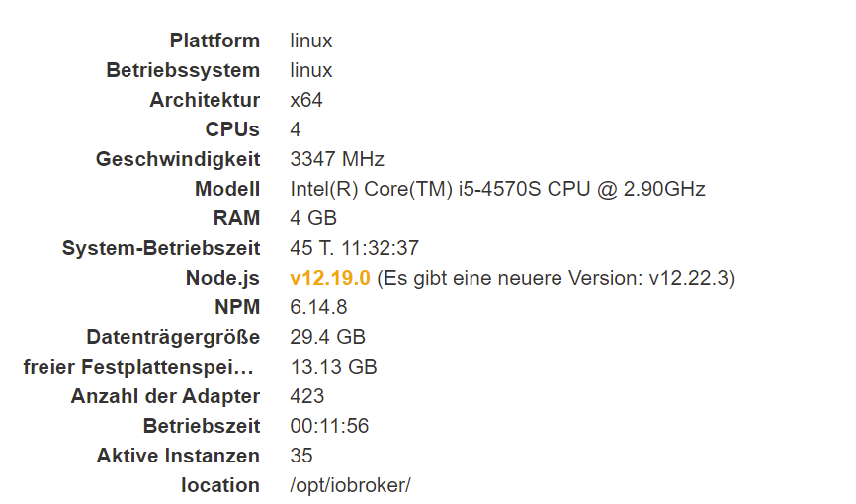Image resolution: width=856 pixels, height=504 pixels.
Task: Select the RAM 4 GB value
Action: 312,218
